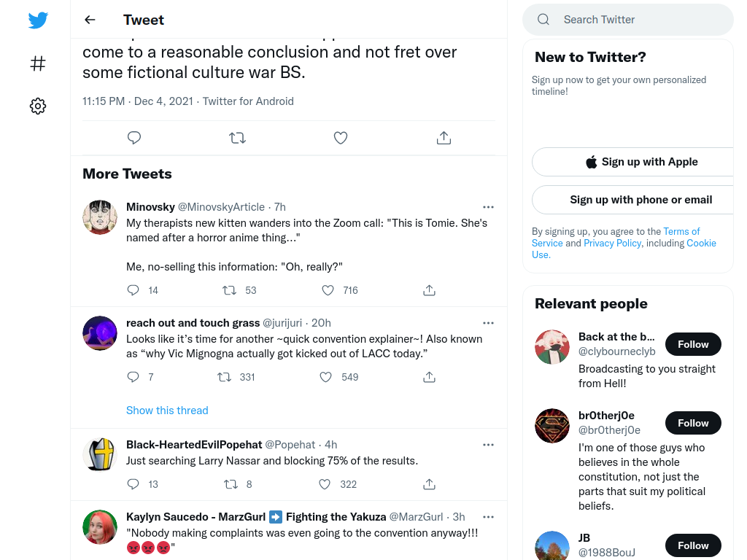Like Popehat's tweet with 322 likes
The width and height of the screenshot is (747, 560).
(325, 484)
